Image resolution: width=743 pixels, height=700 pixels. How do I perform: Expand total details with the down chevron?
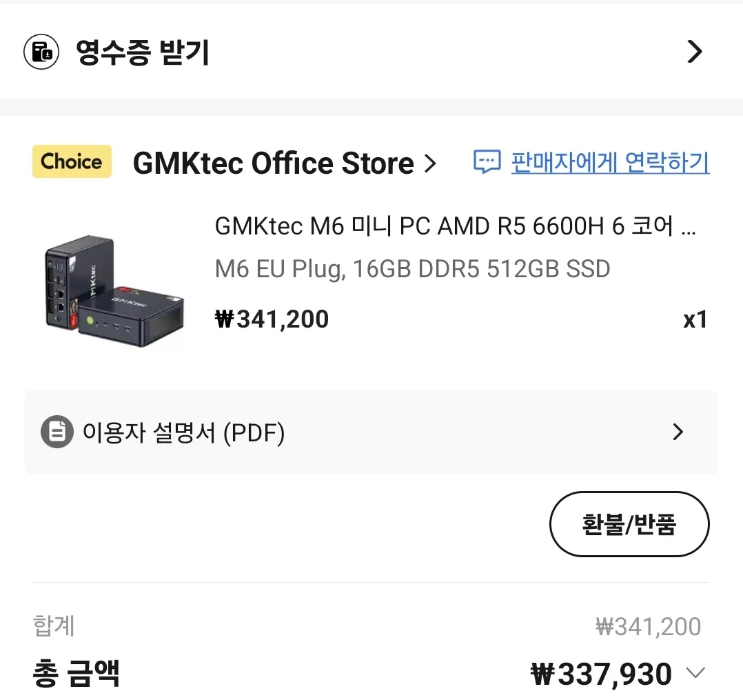[x=696, y=672]
